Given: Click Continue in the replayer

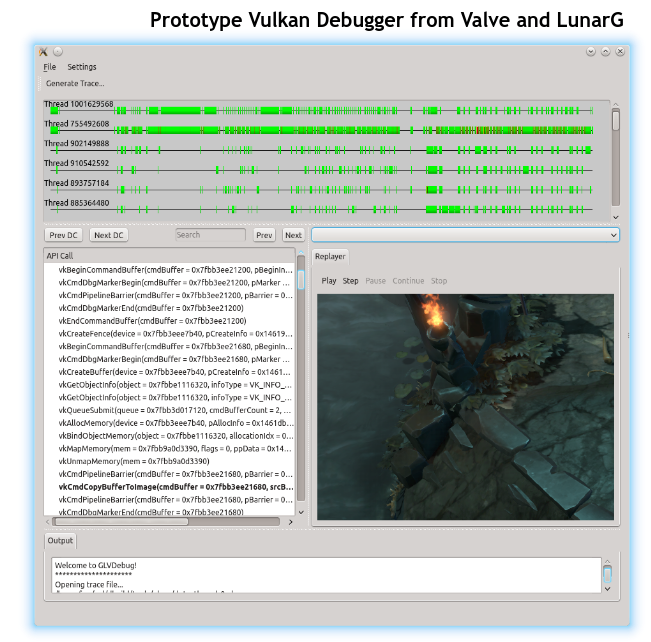Looking at the screenshot, I should click(408, 281).
